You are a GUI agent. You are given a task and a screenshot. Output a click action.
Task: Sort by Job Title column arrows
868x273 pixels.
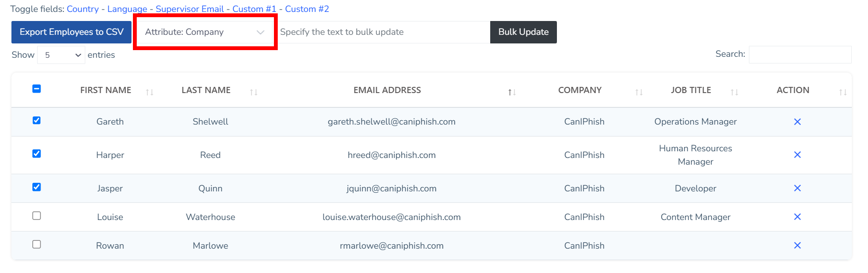tap(734, 92)
